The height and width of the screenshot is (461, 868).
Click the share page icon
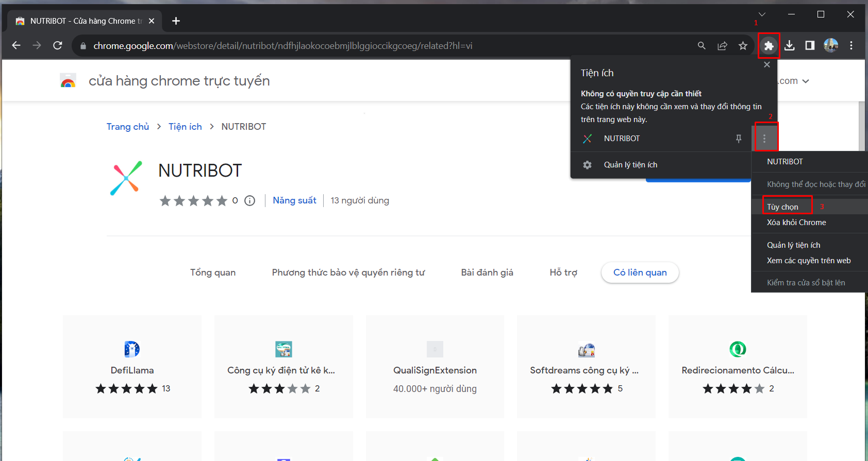[722, 46]
